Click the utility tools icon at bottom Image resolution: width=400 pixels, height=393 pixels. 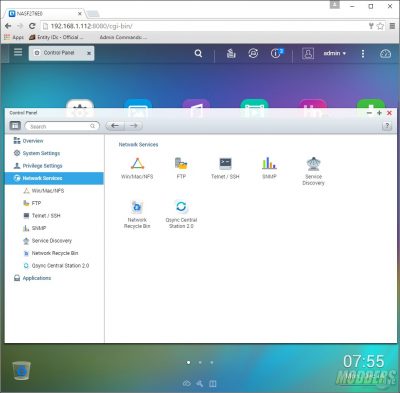[200, 384]
